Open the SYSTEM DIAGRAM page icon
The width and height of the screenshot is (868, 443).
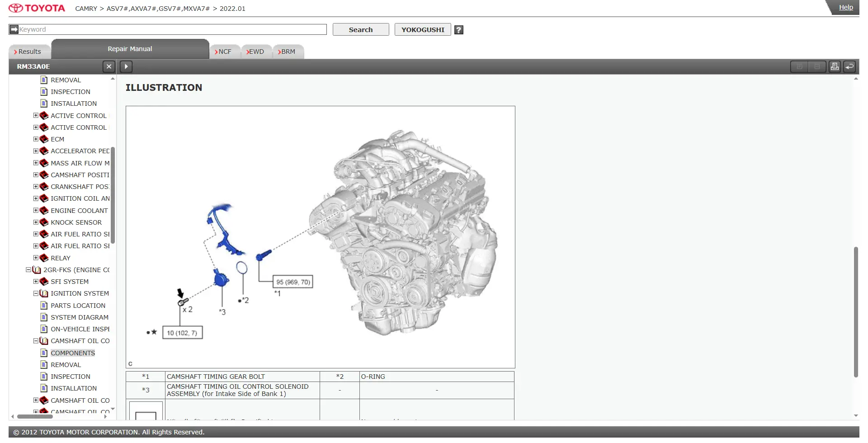click(44, 317)
